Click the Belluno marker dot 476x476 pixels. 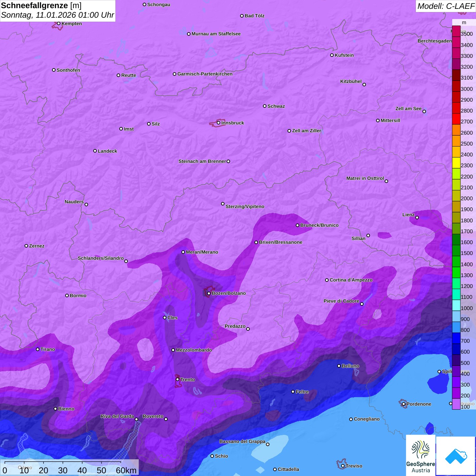339,366
